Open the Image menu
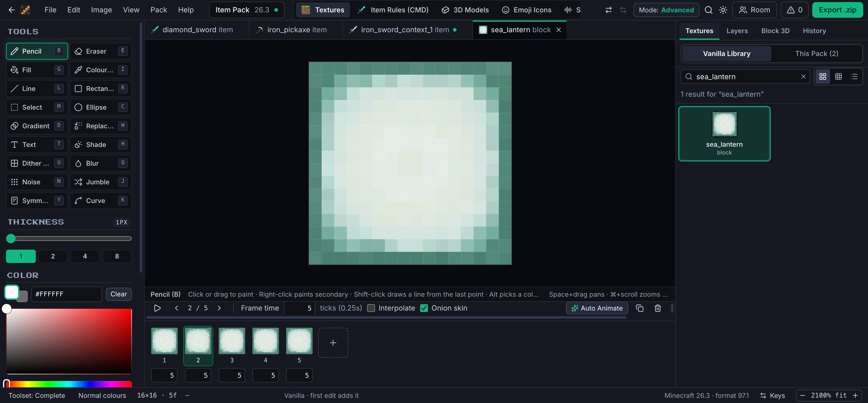 pyautogui.click(x=101, y=10)
